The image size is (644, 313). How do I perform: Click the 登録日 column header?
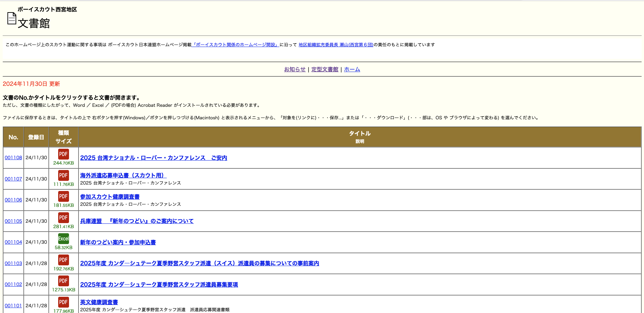tap(36, 137)
